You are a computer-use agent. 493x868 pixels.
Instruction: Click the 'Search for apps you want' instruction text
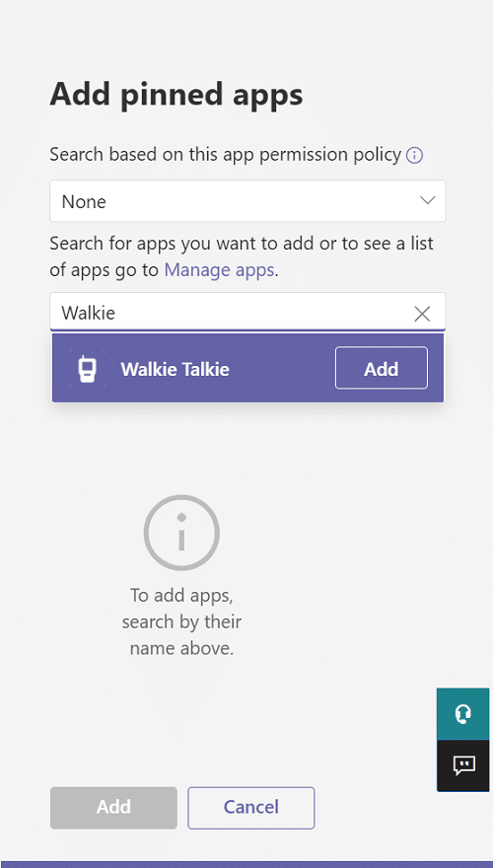click(x=242, y=256)
